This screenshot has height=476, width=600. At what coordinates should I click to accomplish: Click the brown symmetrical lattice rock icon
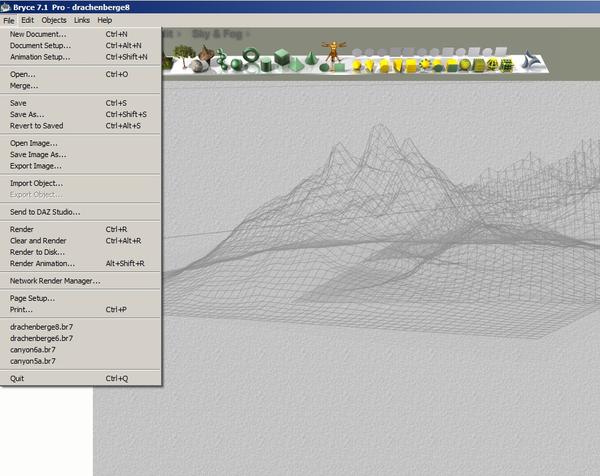tap(207, 54)
